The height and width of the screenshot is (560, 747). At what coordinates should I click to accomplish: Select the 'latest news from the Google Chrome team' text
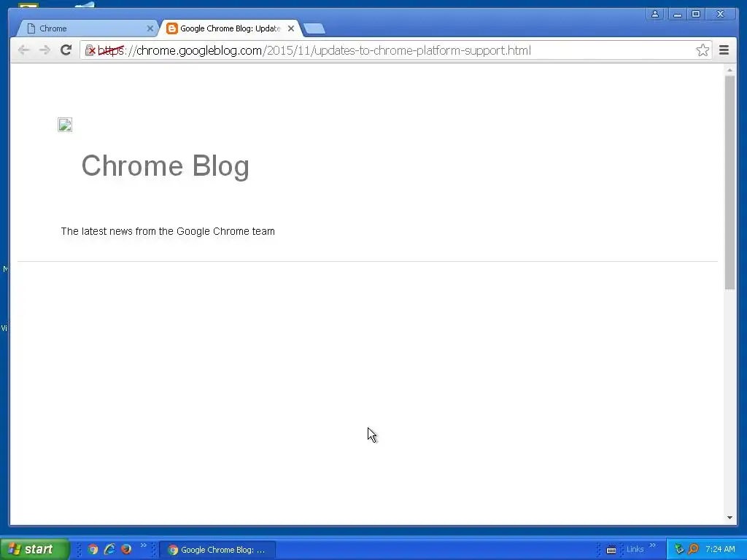pos(178,231)
